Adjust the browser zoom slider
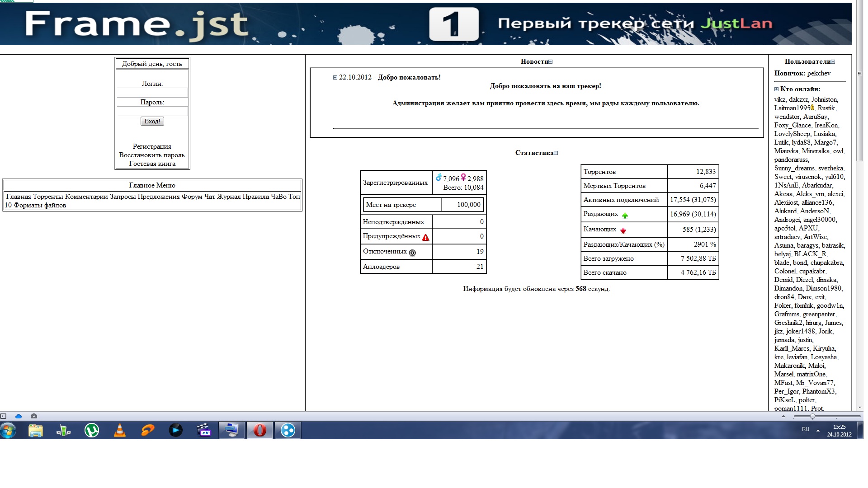Image resolution: width=868 pixels, height=488 pixels. [812, 416]
